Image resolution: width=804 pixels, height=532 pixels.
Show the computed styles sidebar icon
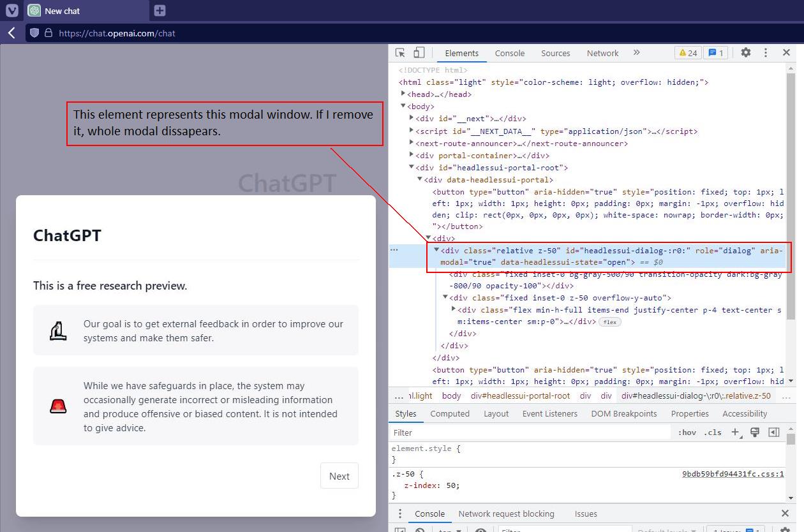point(774,432)
